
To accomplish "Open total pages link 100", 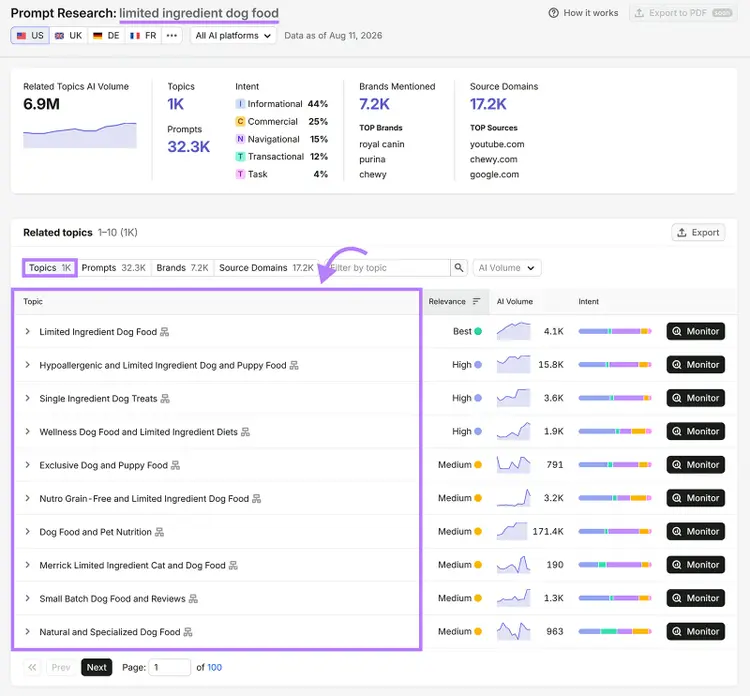I will click(214, 667).
